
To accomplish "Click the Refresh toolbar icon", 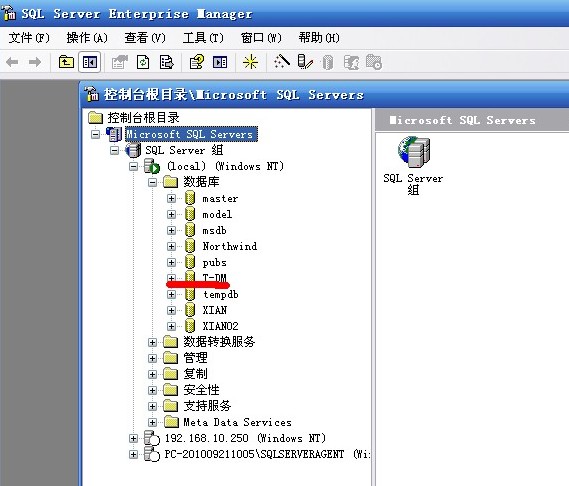I will [x=143, y=62].
